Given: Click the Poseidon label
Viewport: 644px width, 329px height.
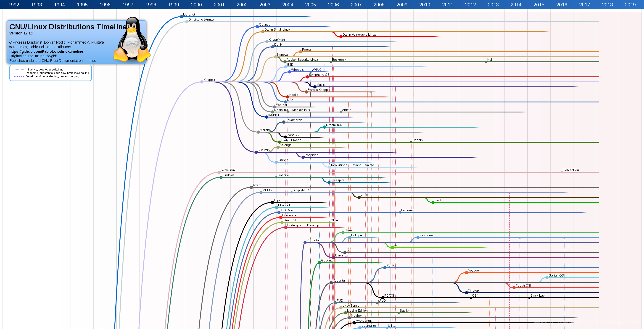Looking at the screenshot, I should point(311,155).
